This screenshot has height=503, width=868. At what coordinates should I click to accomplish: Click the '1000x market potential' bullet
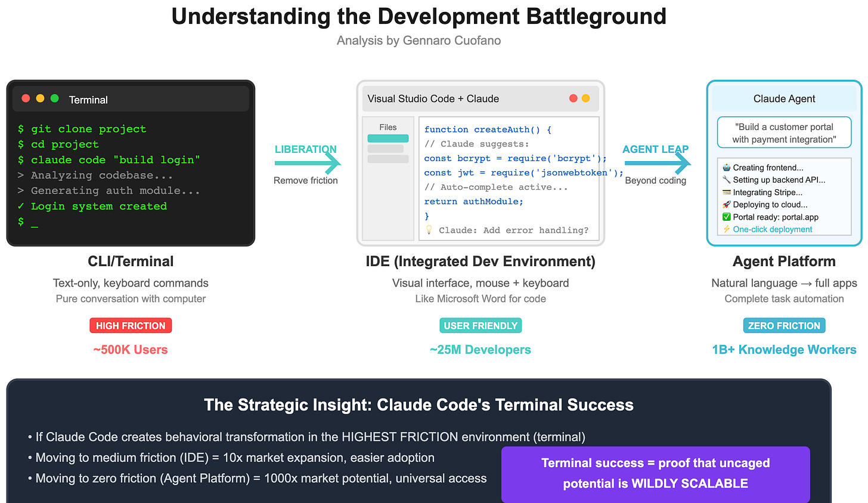click(x=257, y=479)
